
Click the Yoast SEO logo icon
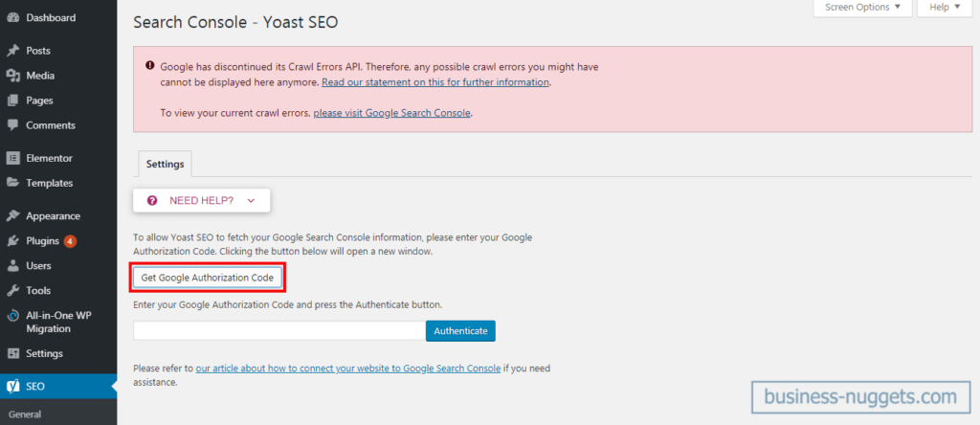(12, 387)
